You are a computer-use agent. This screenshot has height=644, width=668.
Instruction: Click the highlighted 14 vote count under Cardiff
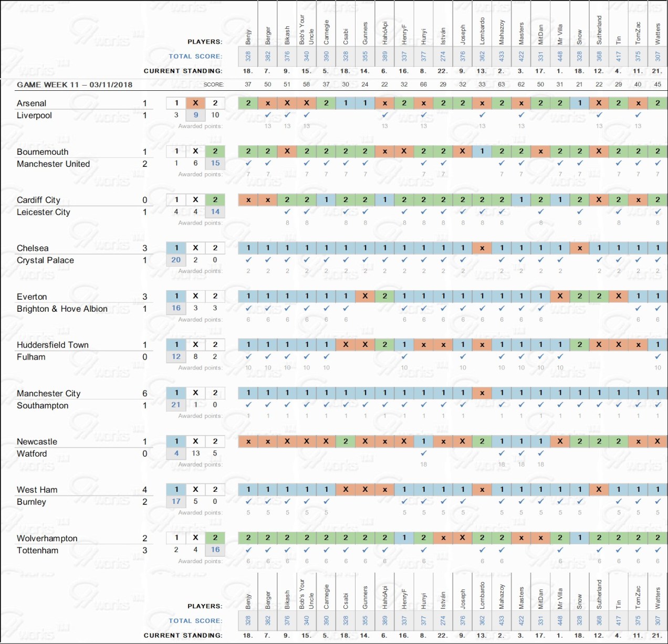point(215,212)
